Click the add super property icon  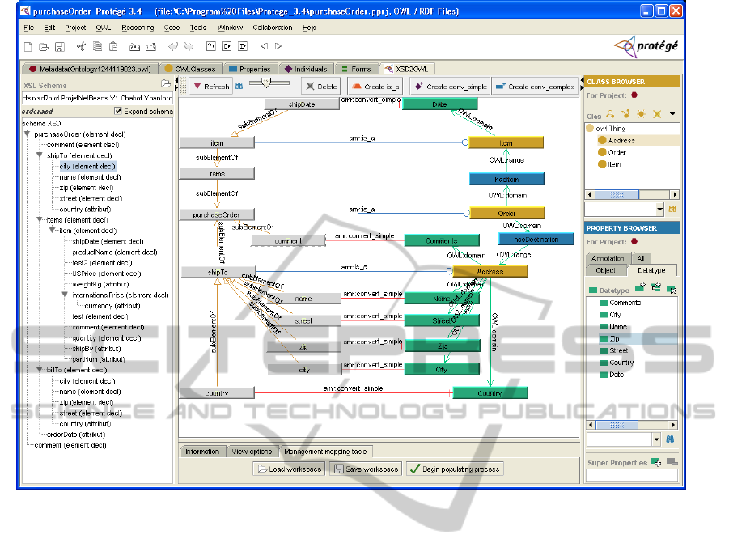(656, 462)
